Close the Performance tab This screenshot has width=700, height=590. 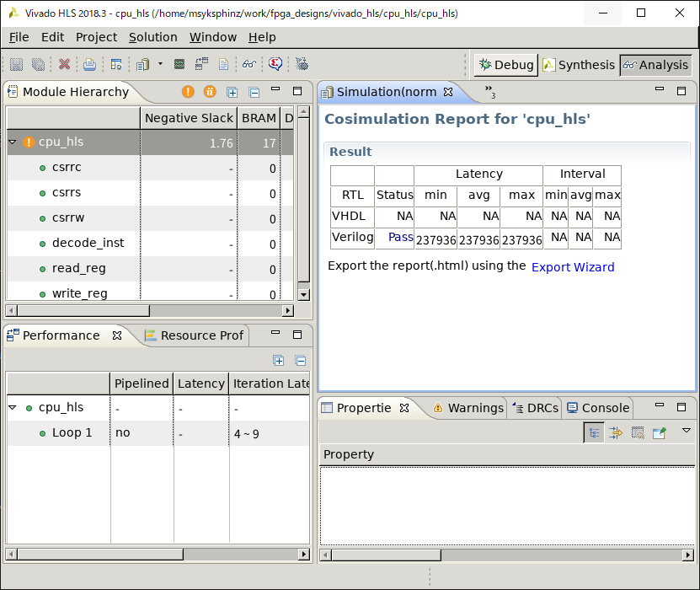click(x=117, y=335)
